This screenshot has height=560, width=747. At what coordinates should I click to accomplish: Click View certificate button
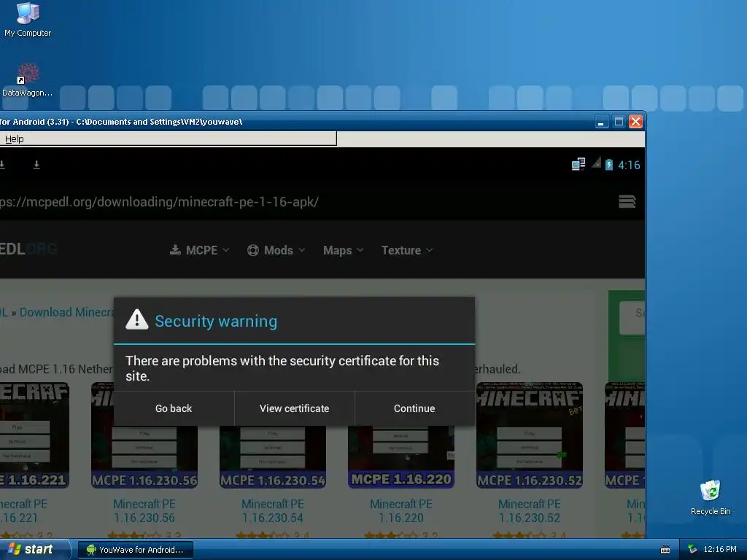click(x=295, y=408)
